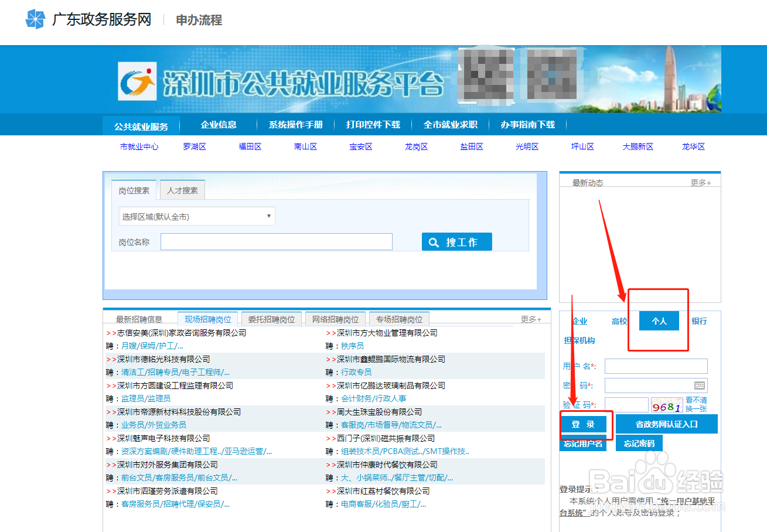Open 企业信息 menu item
Viewport: 767px width, 532px height.
[x=219, y=125]
